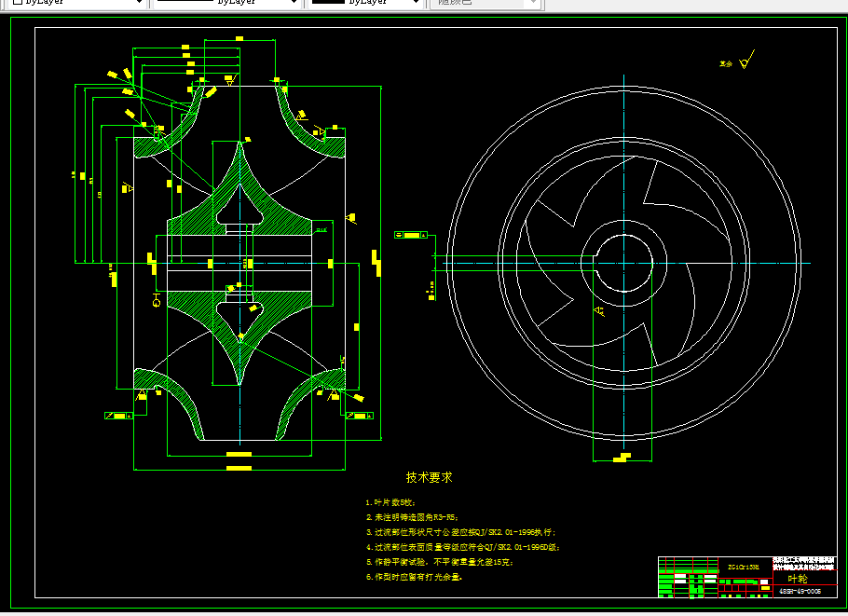Select the tolerance frame left of the front view
Viewport: 848px width, 616px height.
pyautogui.click(x=411, y=235)
